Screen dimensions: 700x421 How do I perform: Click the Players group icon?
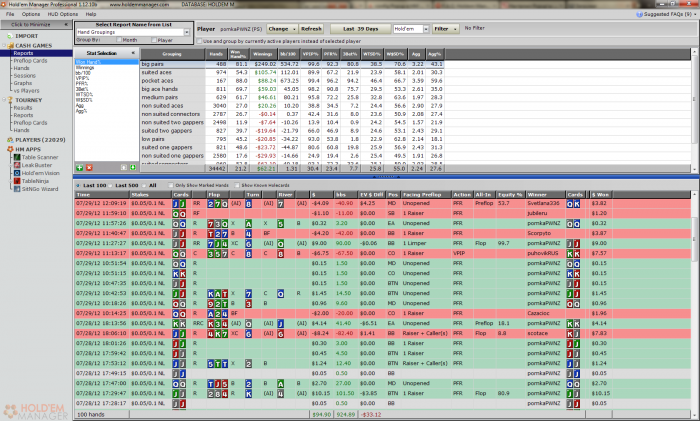pyautogui.click(x=10, y=140)
